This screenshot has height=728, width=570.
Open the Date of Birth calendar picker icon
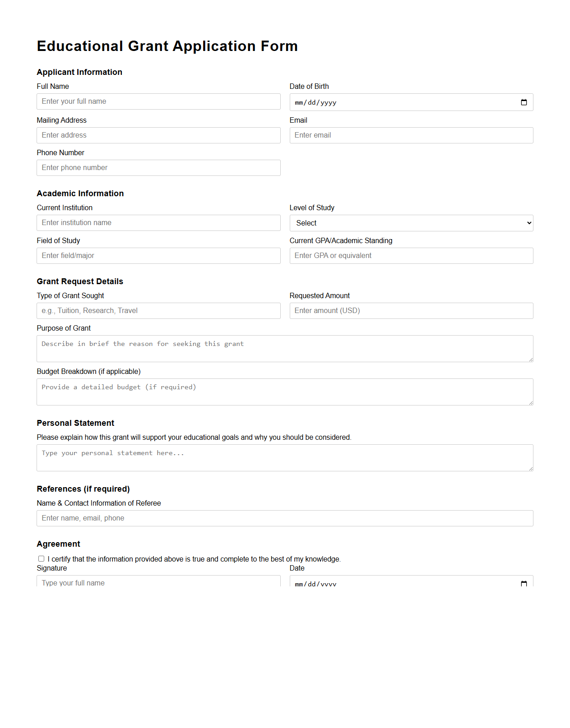tap(524, 102)
